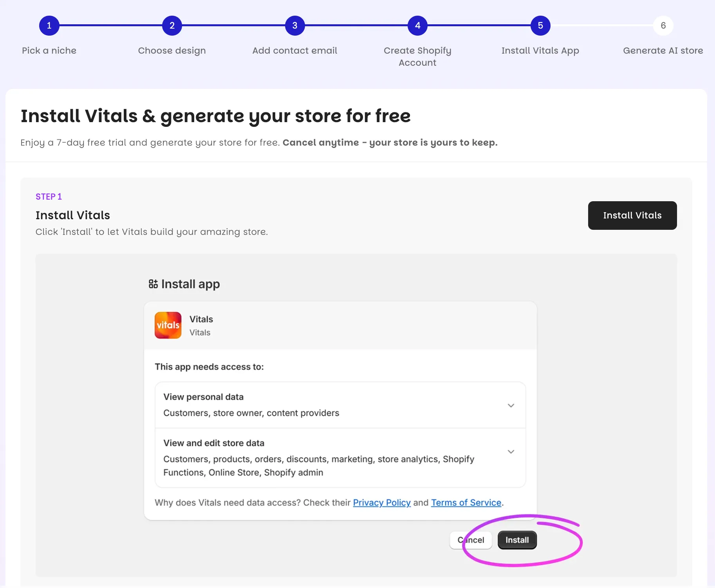Open the Terms of Service link

(466, 502)
